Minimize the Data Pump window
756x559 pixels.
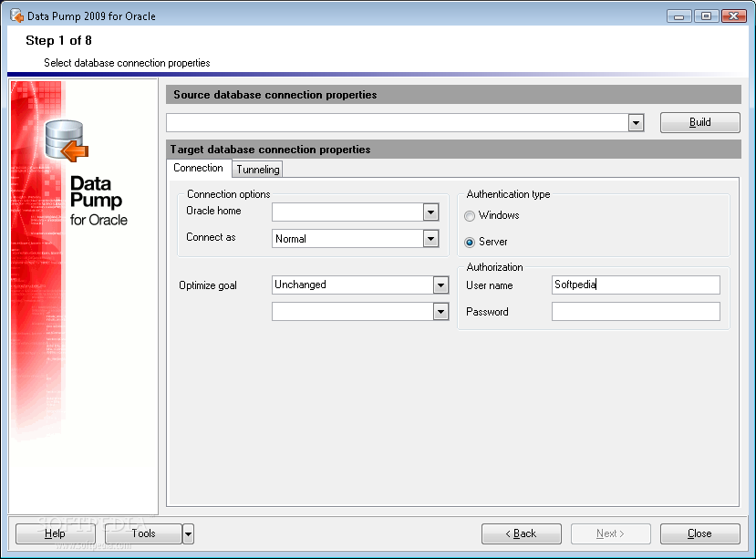click(x=679, y=16)
